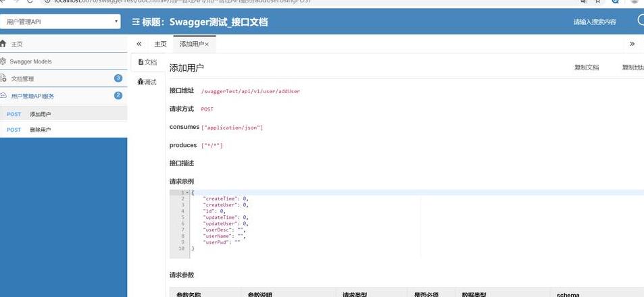644x297 pixels.
Task: Click the ["application/json"] consumes value
Action: [232, 128]
